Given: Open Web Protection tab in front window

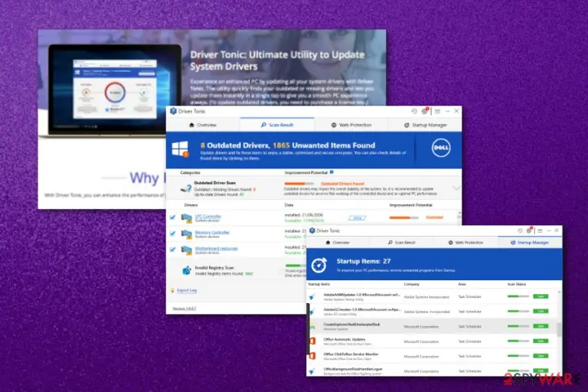Looking at the screenshot, I should pos(465,243).
